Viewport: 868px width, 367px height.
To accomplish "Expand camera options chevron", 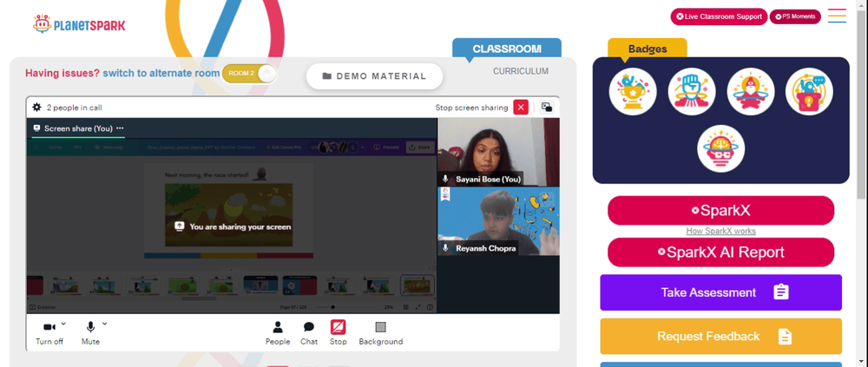I will tap(63, 324).
